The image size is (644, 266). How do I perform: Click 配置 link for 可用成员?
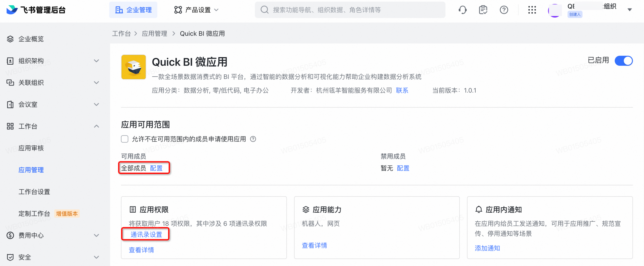coord(156,168)
